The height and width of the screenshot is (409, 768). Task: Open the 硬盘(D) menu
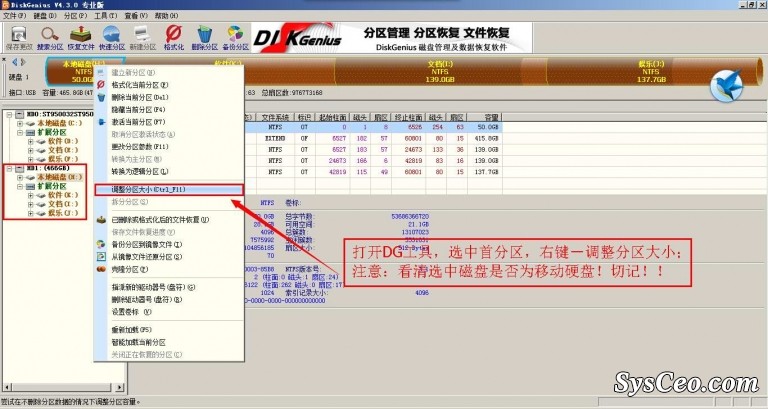click(x=45, y=16)
